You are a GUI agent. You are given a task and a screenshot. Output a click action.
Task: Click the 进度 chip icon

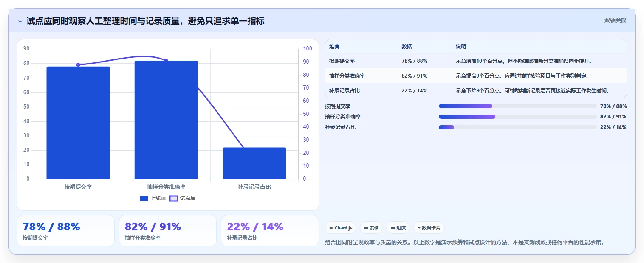click(393, 228)
